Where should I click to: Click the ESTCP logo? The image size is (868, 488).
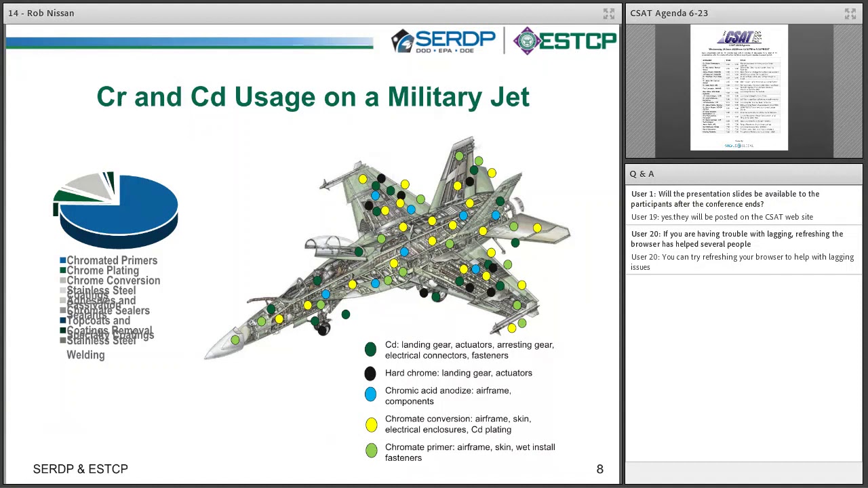[x=564, y=41]
